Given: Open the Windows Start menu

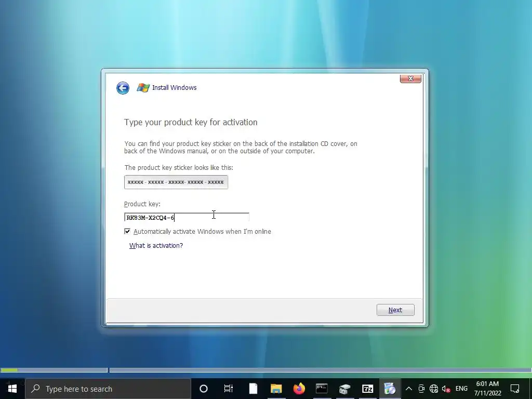Looking at the screenshot, I should 12,389.
